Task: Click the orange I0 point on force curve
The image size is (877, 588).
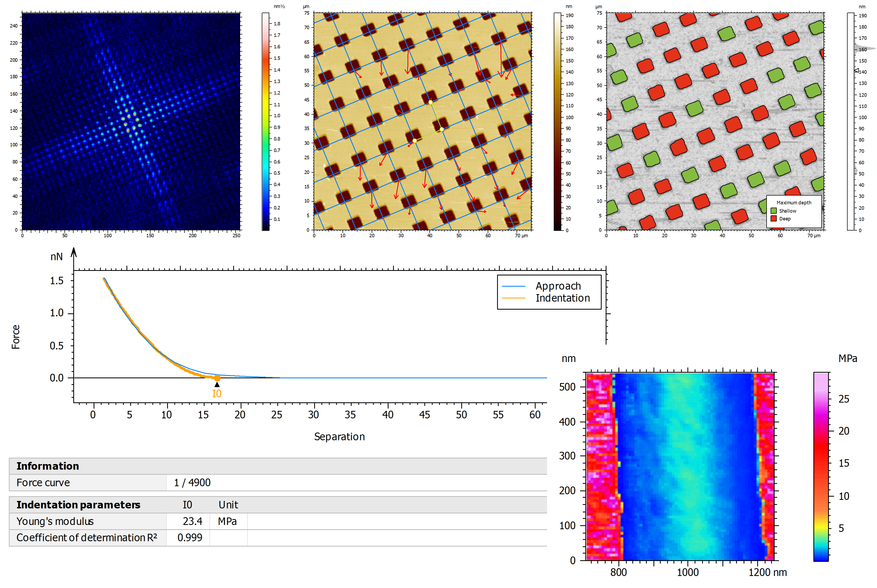Action: [217, 378]
